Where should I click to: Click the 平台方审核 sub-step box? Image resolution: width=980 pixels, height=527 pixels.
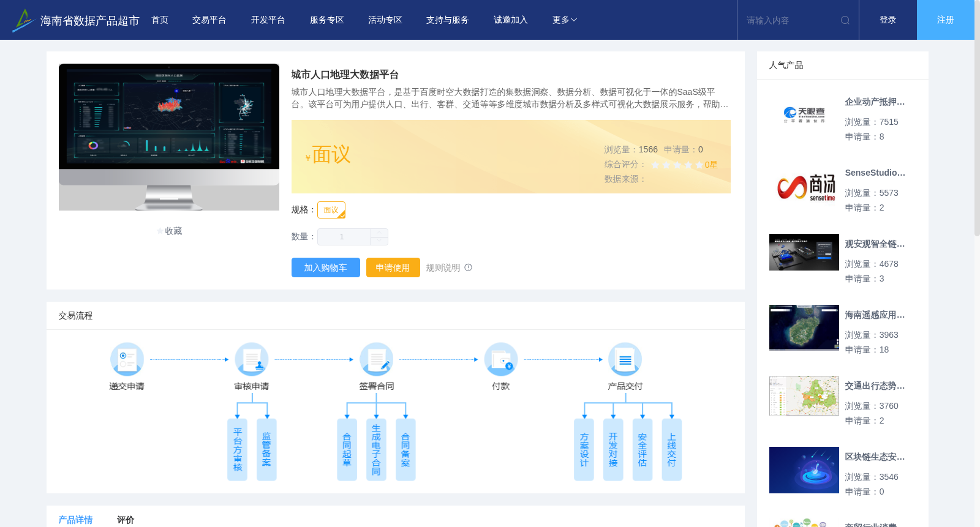(x=237, y=450)
